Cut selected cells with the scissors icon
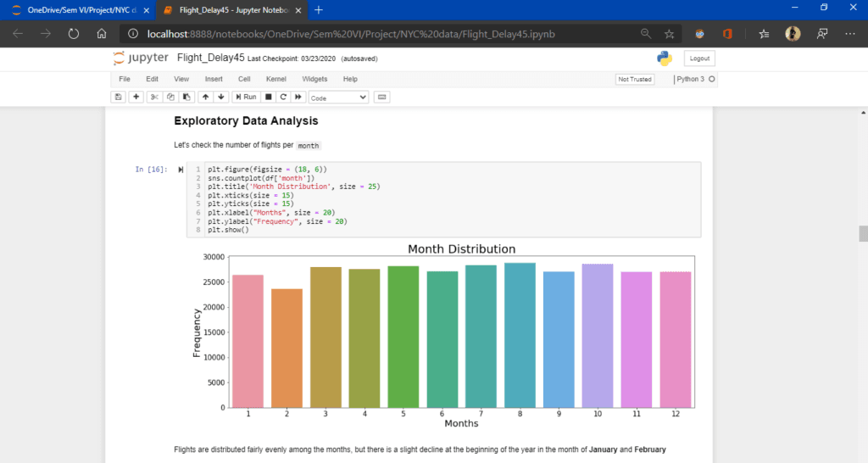The height and width of the screenshot is (463, 868). point(154,97)
